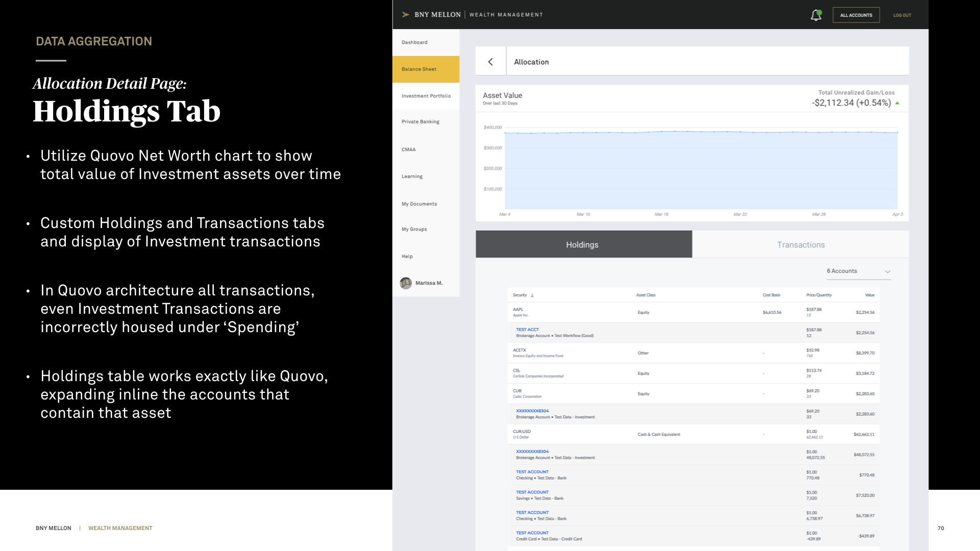
Task: Open the Help sidebar item
Action: 426,257
